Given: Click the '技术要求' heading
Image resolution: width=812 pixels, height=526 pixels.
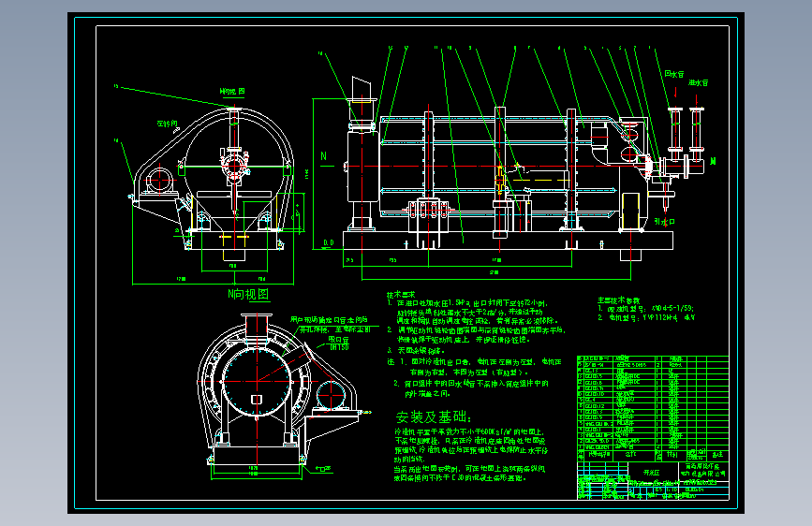Looking at the screenshot, I should pyautogui.click(x=401, y=295).
